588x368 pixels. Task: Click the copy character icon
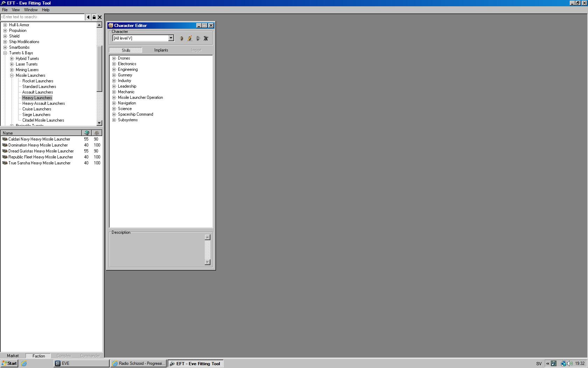[198, 38]
